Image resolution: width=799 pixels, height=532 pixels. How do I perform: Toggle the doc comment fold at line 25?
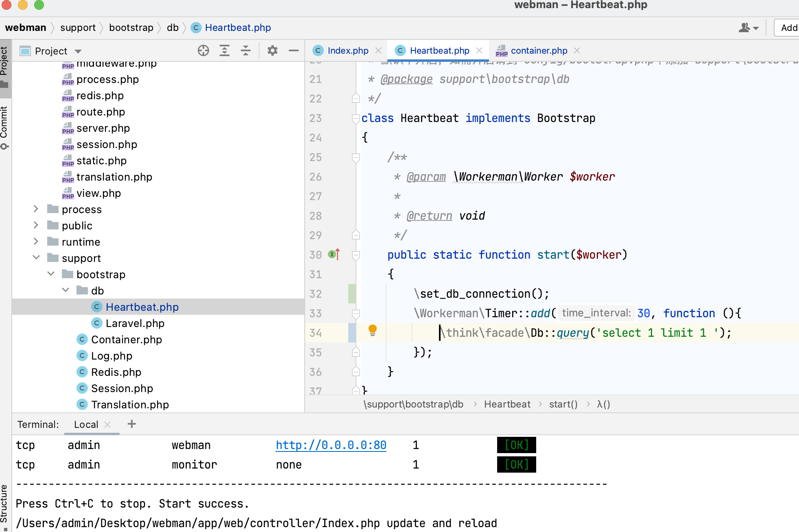pyautogui.click(x=356, y=157)
